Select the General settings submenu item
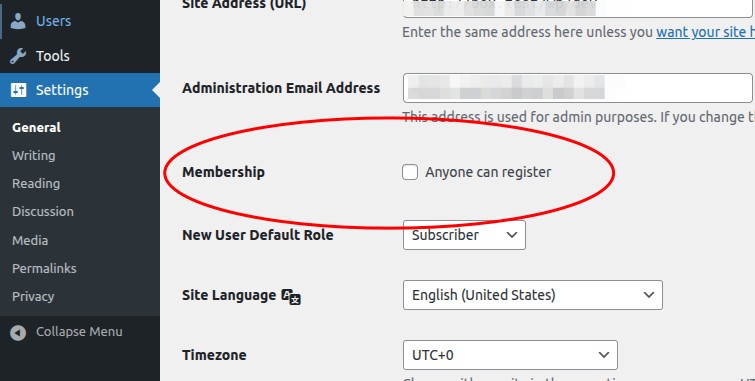755x381 pixels. tap(36, 127)
